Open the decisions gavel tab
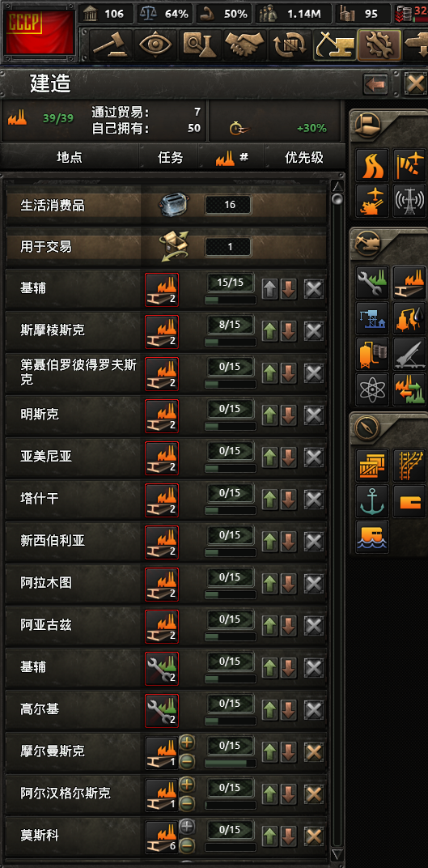This screenshot has width=428, height=868. click(109, 45)
